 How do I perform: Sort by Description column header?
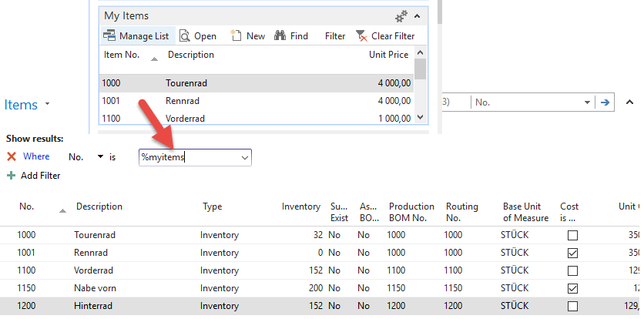99,207
